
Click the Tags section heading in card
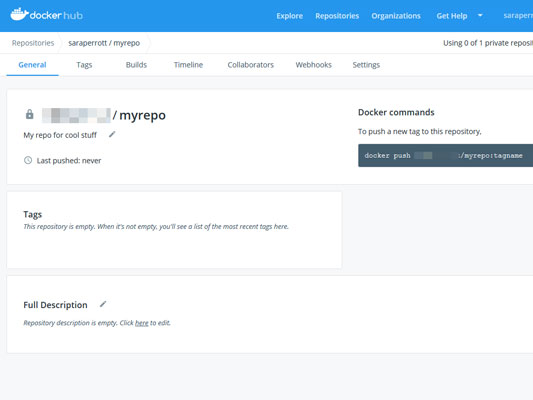click(x=33, y=214)
